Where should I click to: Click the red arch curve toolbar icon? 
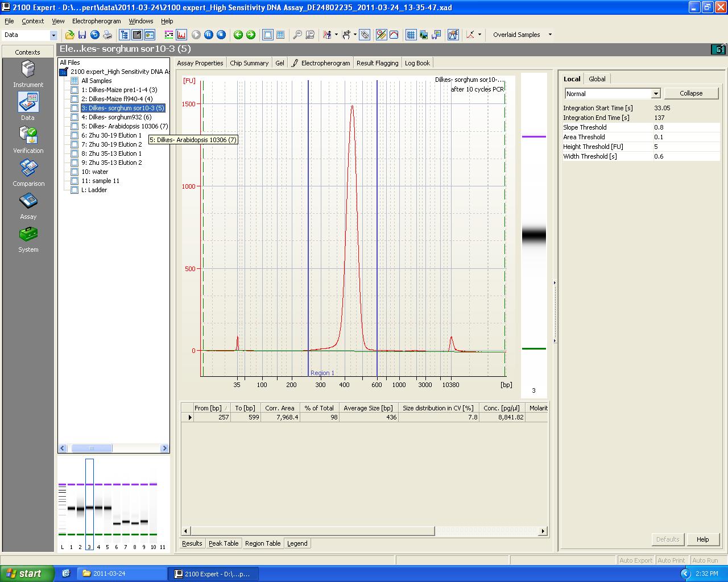click(394, 35)
